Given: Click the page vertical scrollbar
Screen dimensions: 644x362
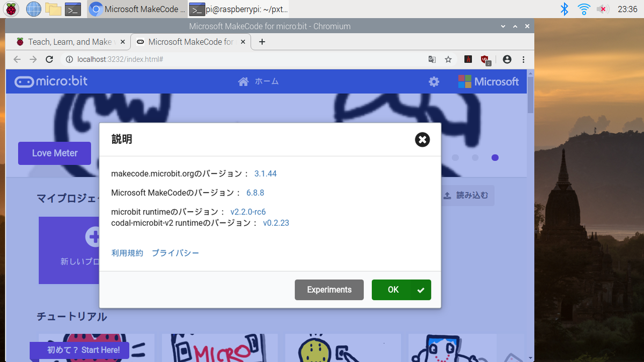Looking at the screenshot, I should (x=530, y=94).
